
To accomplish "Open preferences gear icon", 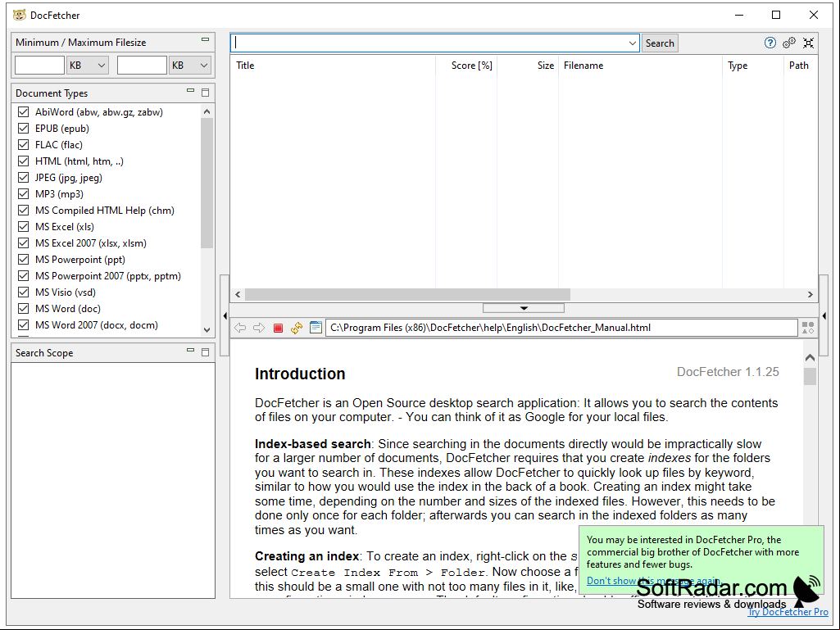I will 789,43.
